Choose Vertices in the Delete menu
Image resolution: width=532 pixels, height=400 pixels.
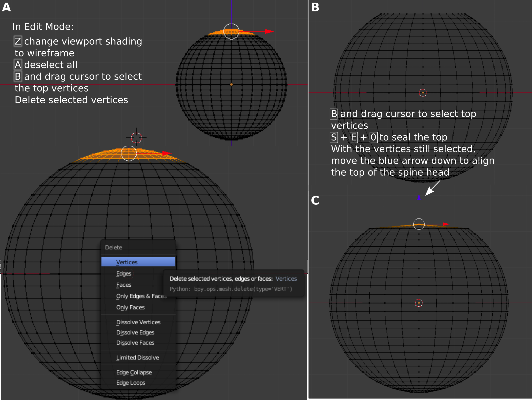click(126, 262)
